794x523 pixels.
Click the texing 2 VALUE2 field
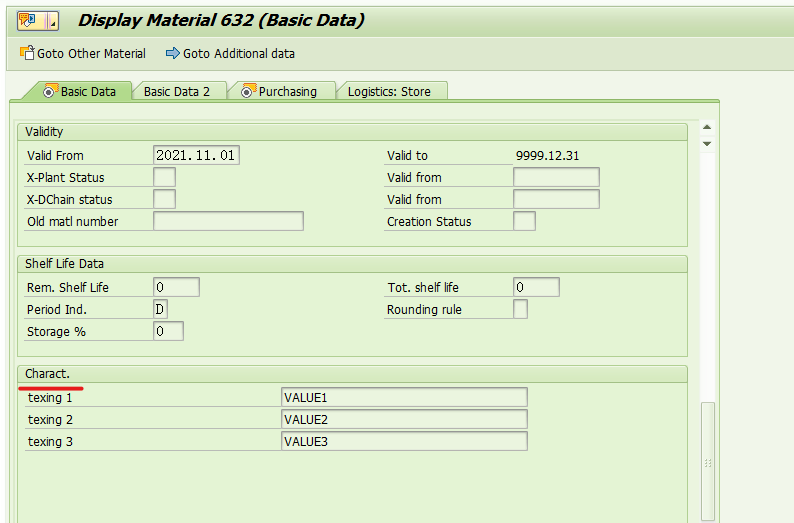pyautogui.click(x=404, y=419)
